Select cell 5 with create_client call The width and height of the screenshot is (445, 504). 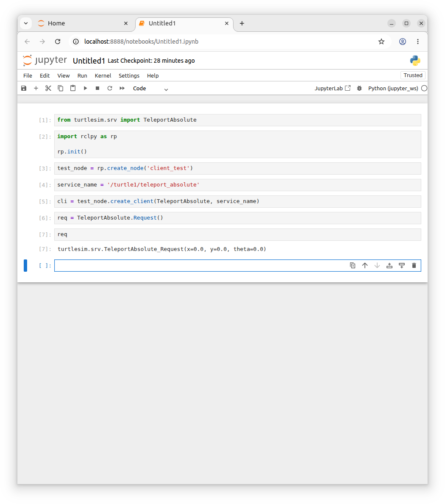point(237,201)
